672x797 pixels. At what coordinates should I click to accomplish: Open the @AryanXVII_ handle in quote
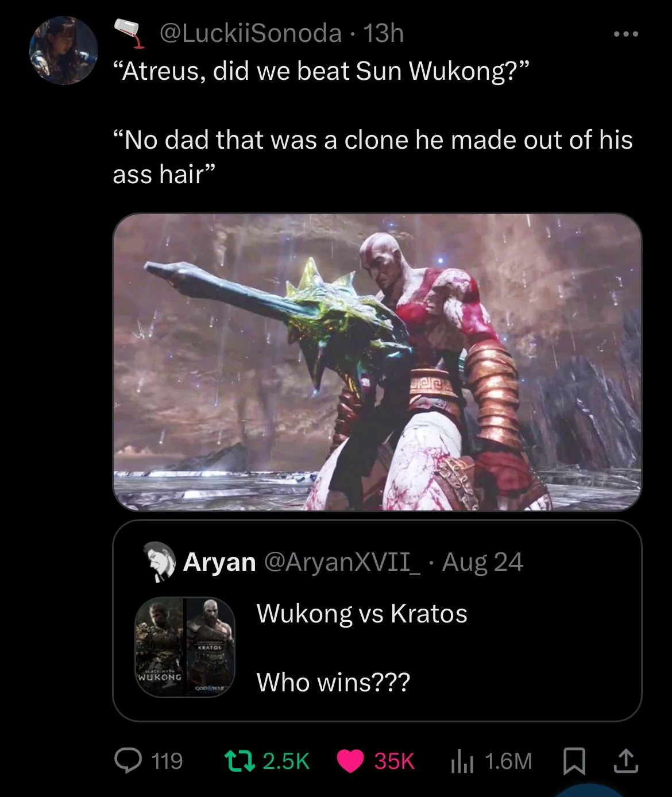point(342,562)
